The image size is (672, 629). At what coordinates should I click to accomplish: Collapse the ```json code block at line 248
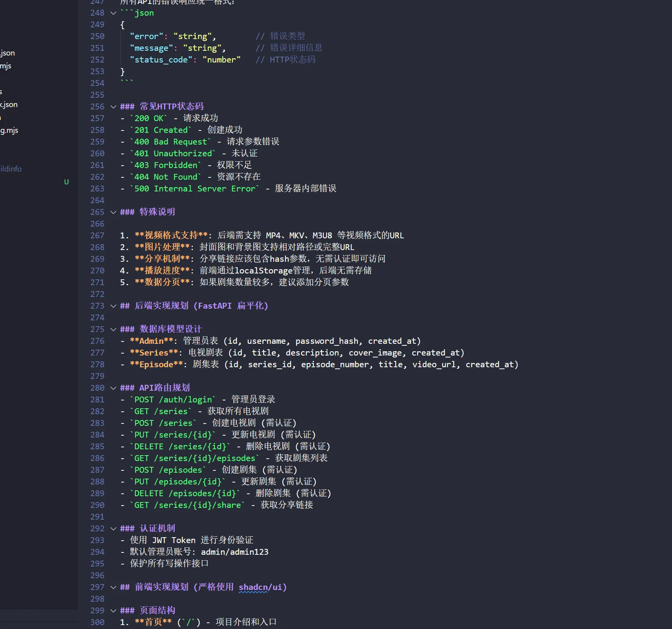(x=113, y=13)
